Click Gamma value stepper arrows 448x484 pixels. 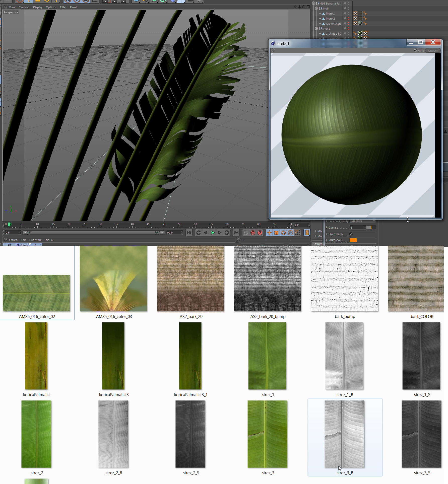click(365, 228)
